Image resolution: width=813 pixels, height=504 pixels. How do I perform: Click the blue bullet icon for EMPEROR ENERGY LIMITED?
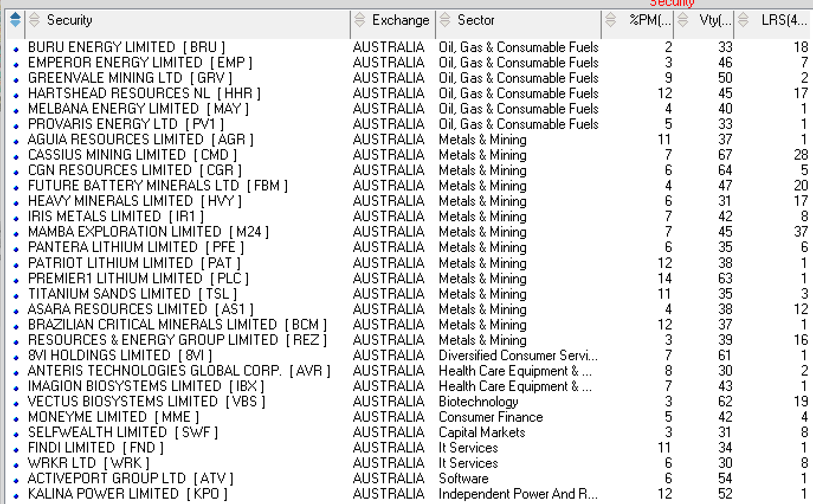(x=16, y=64)
